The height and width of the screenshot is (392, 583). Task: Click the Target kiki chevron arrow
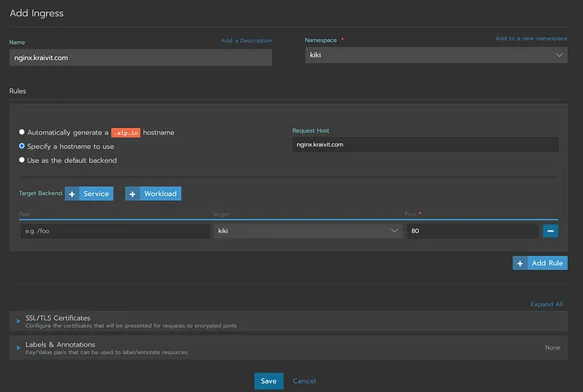[x=394, y=231]
